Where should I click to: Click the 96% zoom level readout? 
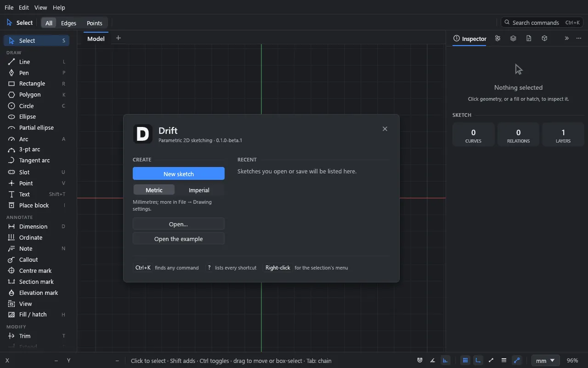(572, 361)
